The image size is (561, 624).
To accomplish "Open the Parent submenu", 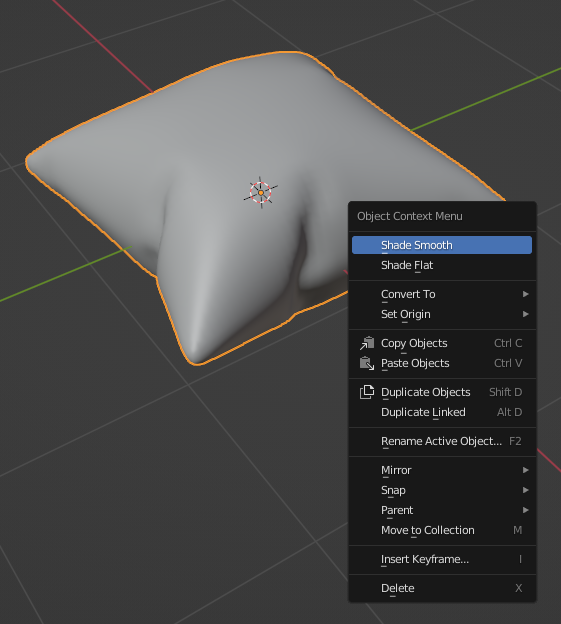I will click(442, 510).
